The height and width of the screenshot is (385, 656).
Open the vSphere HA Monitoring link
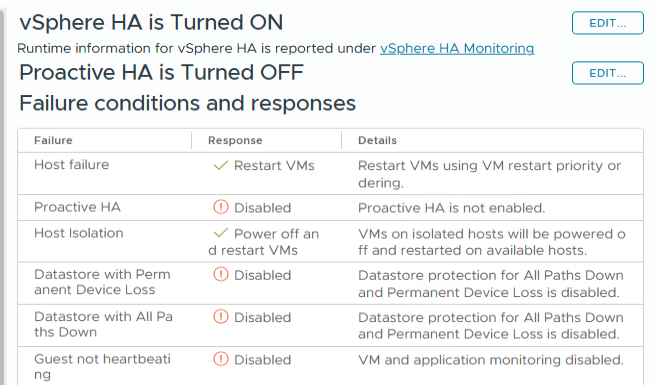click(457, 49)
